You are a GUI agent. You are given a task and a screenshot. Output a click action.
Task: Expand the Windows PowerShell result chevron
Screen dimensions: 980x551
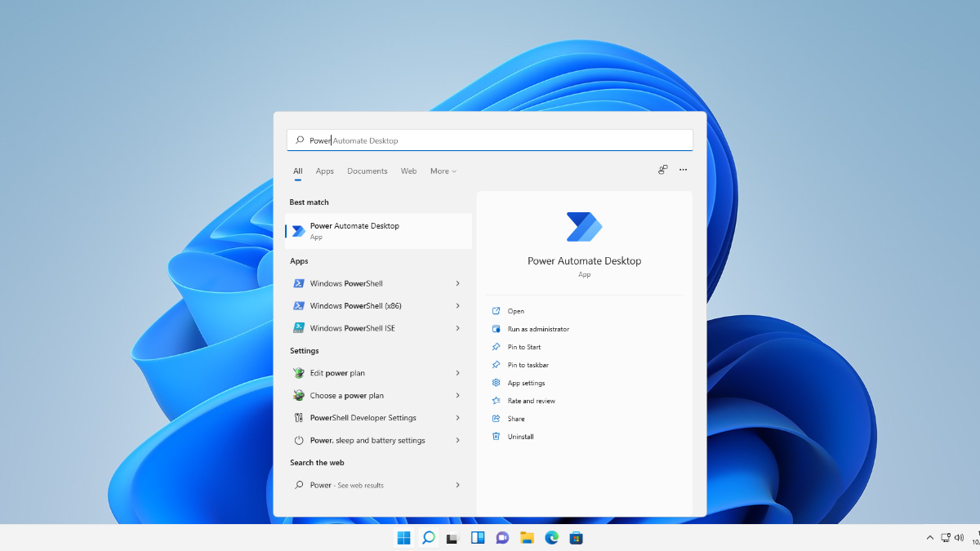coord(457,282)
